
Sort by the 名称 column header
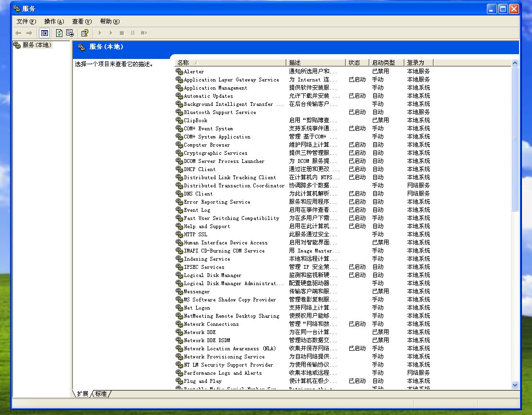click(x=230, y=63)
